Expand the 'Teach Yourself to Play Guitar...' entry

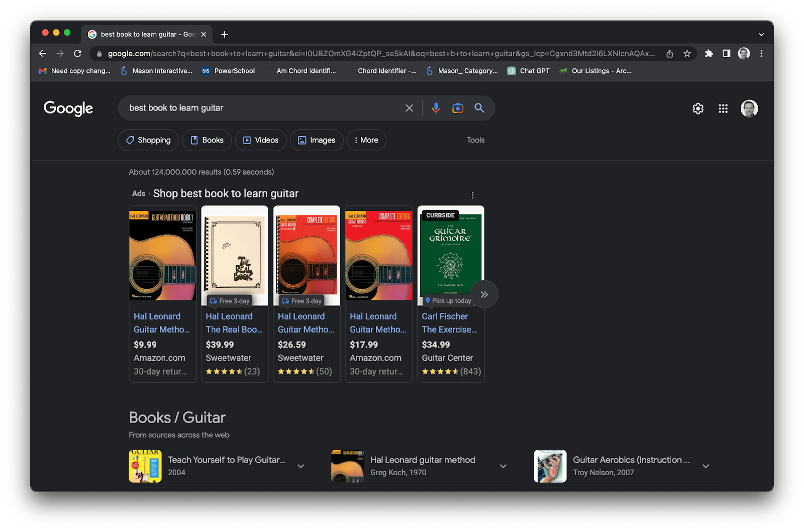point(300,466)
